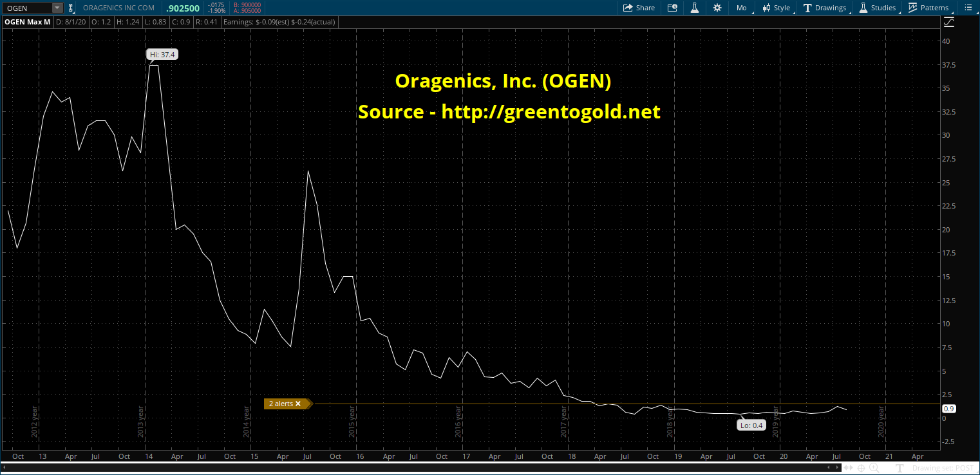Open the list options icon at toolbar end
Viewport: 980px width, 475px height.
click(x=967, y=8)
